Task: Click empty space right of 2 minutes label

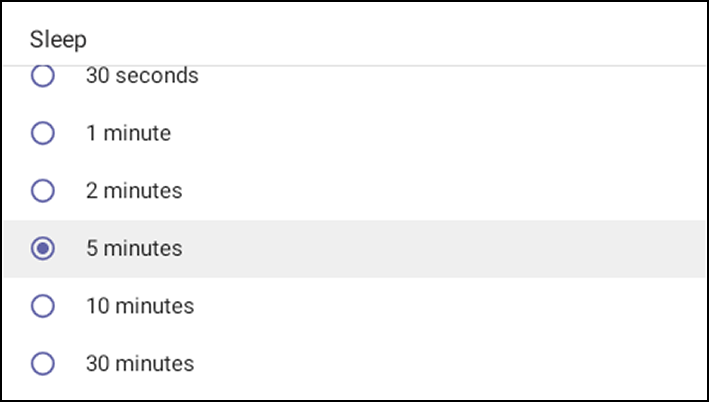Action: click(x=450, y=190)
